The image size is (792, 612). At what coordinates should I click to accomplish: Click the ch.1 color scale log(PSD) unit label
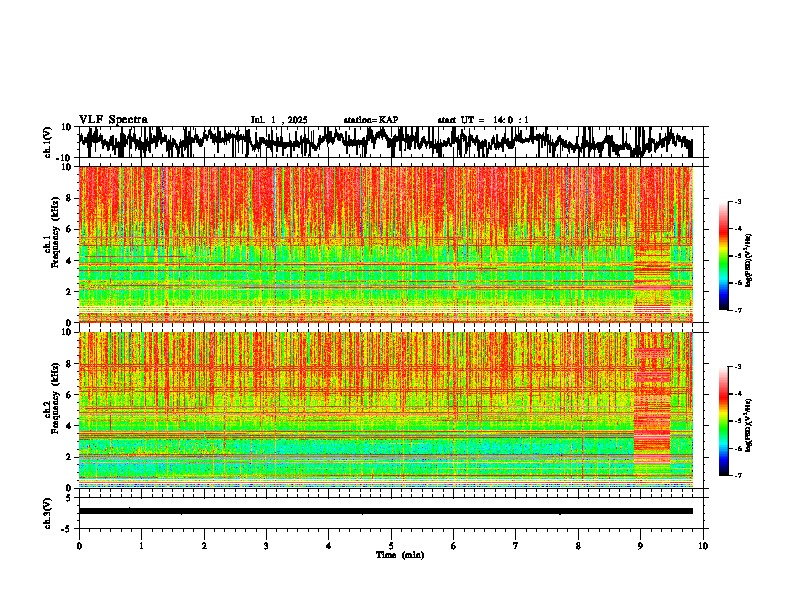pos(749,260)
